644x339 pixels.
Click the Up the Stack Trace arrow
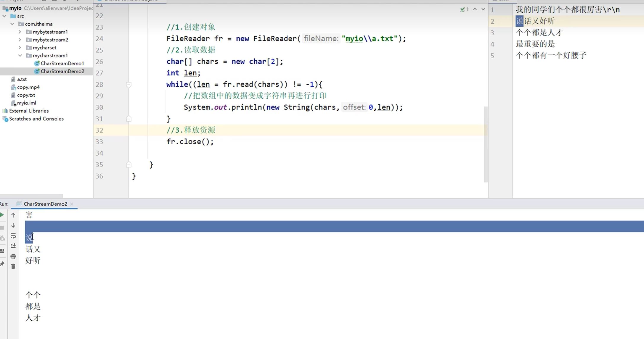tap(13, 215)
